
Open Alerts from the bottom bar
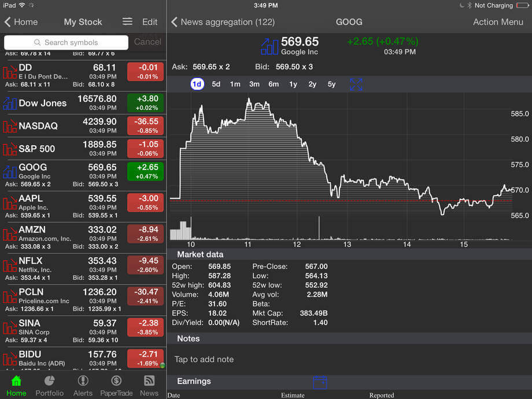(83, 380)
